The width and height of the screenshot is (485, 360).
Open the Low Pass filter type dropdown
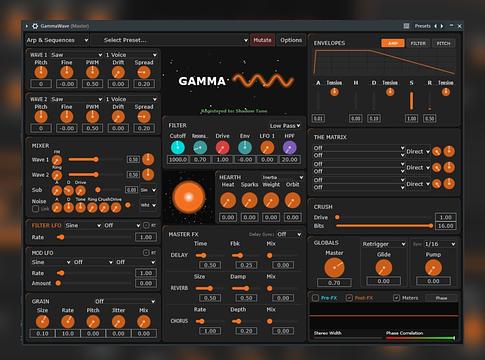(285, 126)
